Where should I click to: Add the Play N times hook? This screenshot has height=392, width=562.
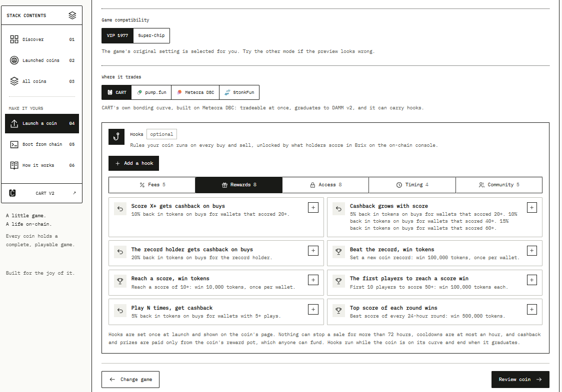click(313, 309)
